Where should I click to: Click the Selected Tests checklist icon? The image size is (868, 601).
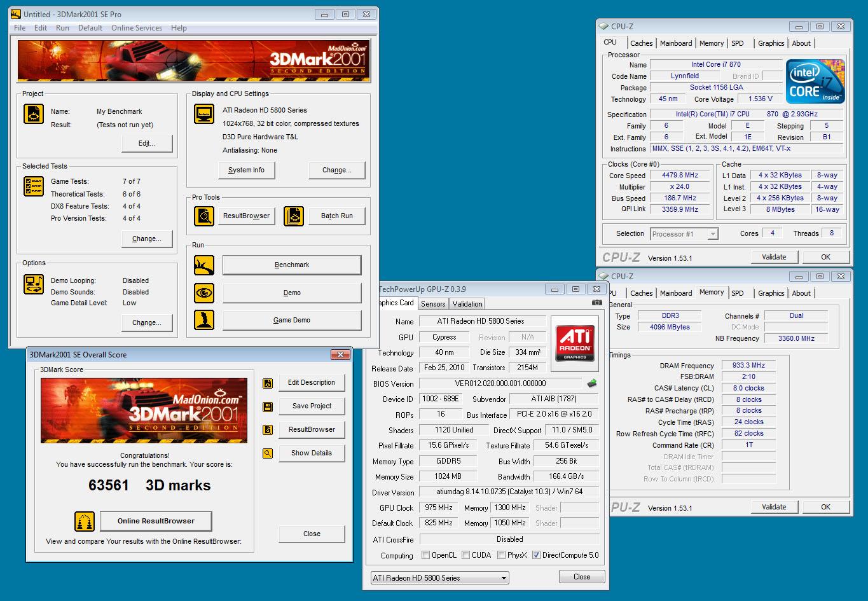tap(34, 186)
